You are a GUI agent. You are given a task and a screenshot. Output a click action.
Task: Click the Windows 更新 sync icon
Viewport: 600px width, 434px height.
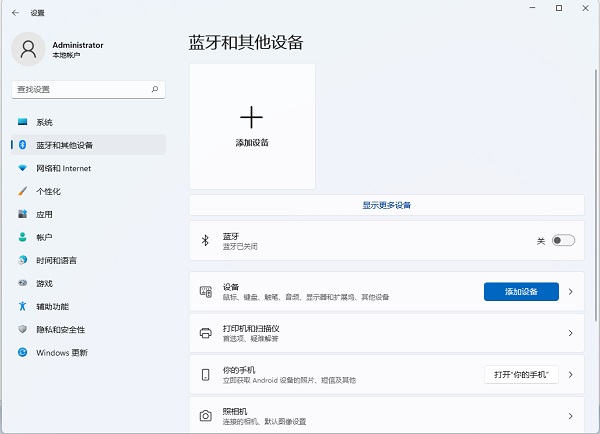pos(23,352)
